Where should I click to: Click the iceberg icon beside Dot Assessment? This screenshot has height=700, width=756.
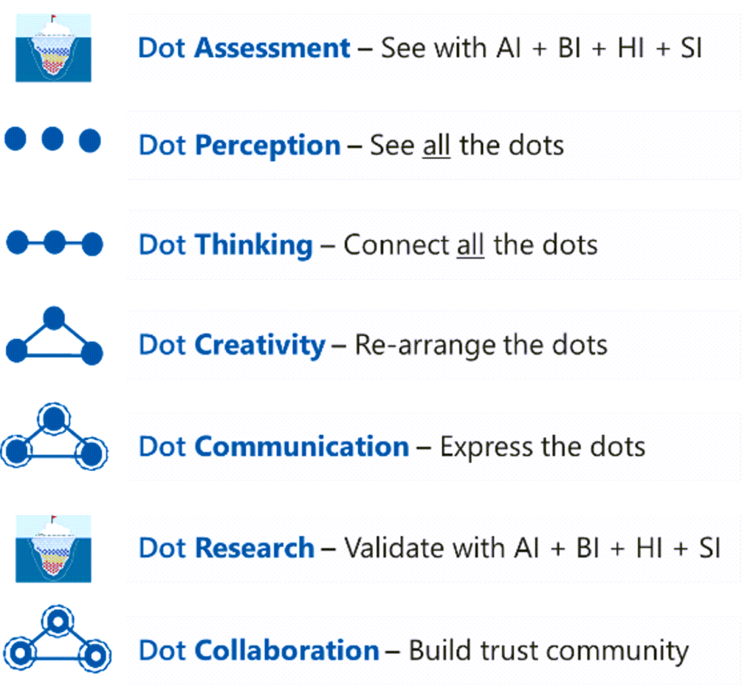(x=53, y=48)
